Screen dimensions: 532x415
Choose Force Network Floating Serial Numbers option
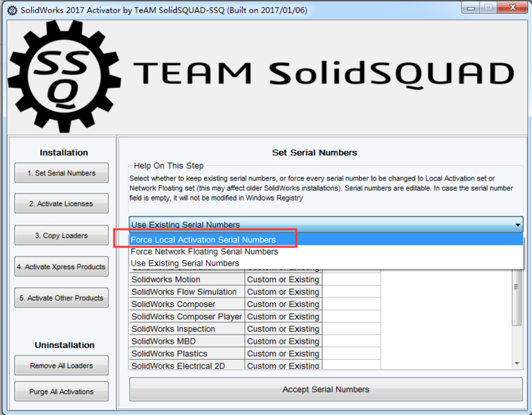(x=326, y=252)
